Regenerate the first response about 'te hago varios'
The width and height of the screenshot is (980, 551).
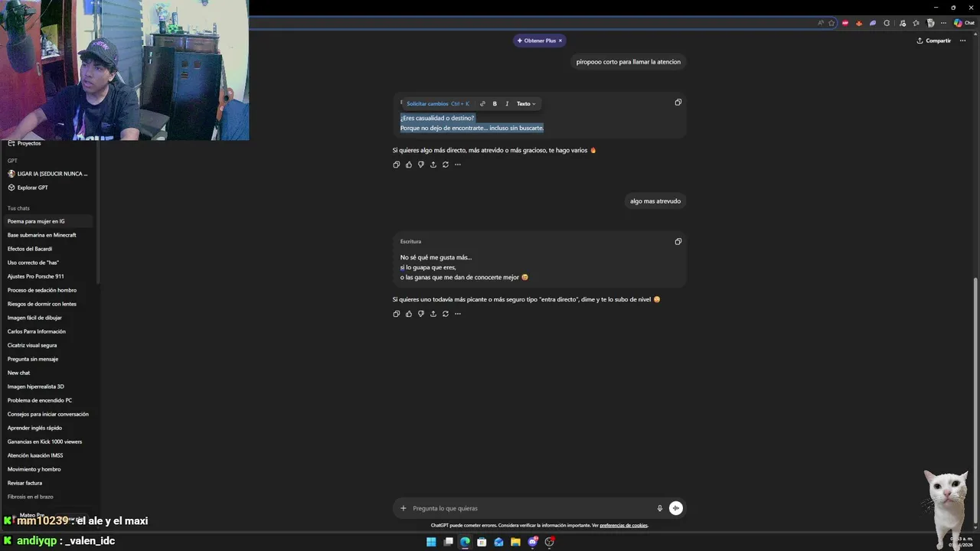click(x=445, y=165)
